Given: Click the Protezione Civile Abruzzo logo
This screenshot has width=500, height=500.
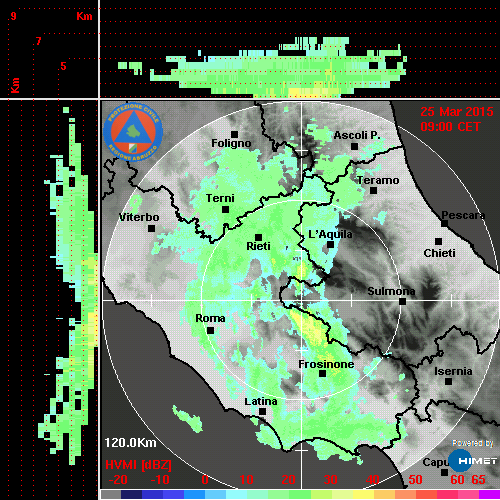Looking at the screenshot, I should click(133, 132).
